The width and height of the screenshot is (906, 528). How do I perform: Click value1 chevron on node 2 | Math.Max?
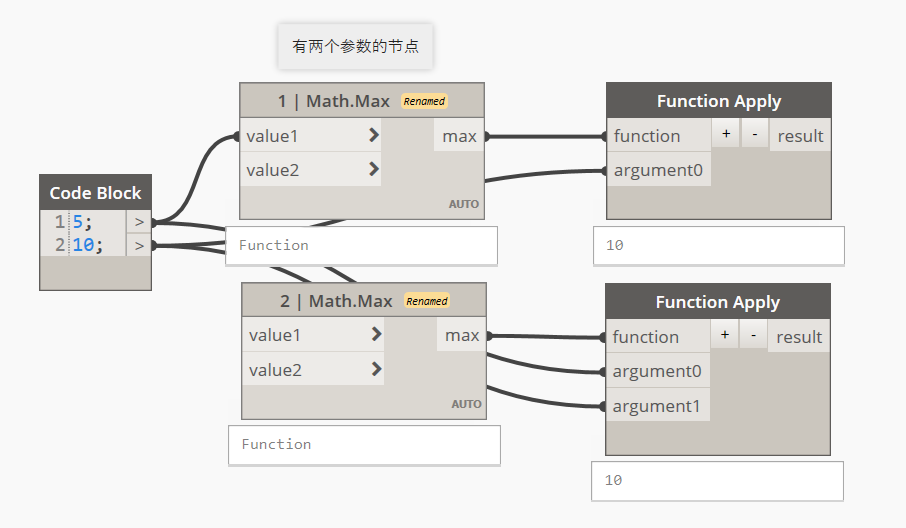coord(376,335)
